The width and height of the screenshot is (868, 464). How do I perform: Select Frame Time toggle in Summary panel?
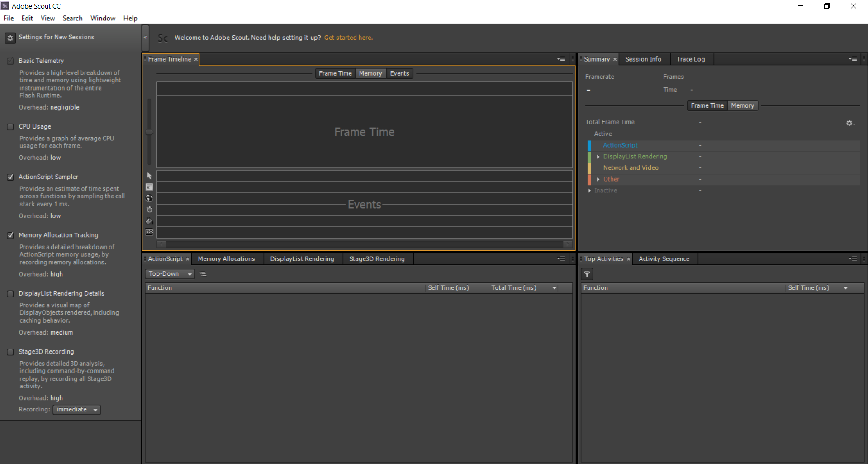pos(707,105)
